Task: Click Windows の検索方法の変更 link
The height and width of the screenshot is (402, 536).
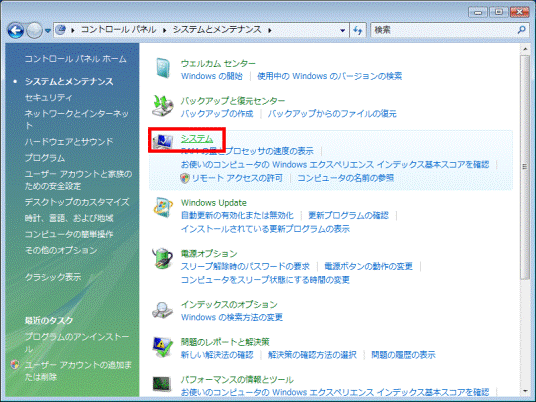Action: pyautogui.click(x=232, y=317)
